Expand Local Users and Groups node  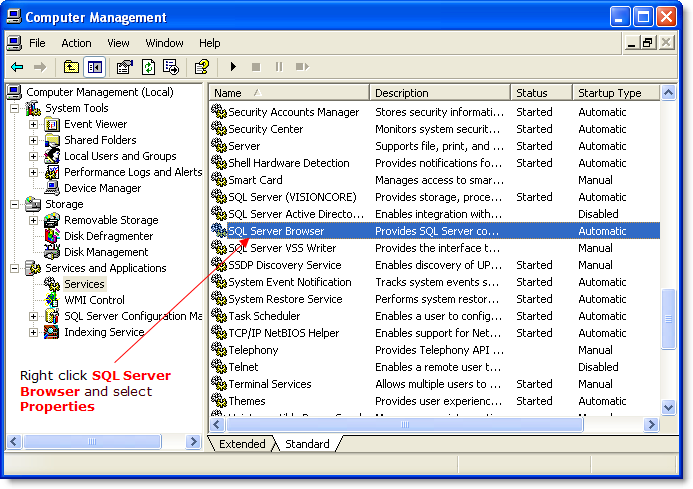(33, 156)
